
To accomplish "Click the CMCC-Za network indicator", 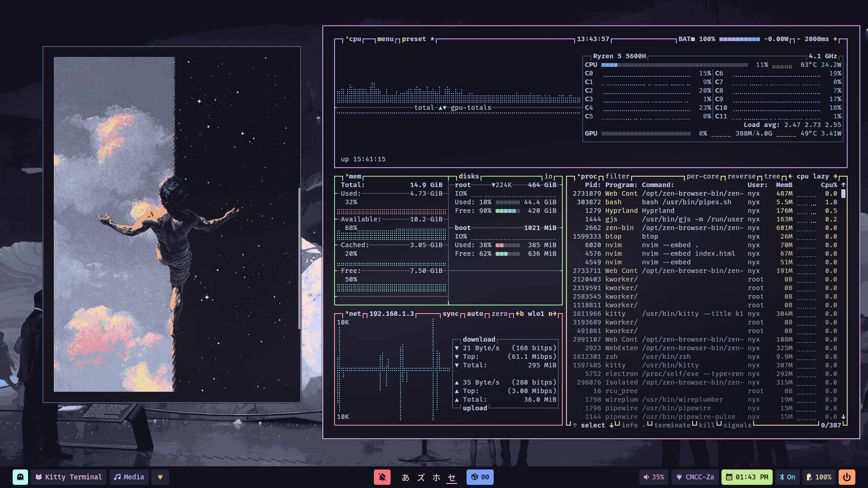I will pos(695,477).
